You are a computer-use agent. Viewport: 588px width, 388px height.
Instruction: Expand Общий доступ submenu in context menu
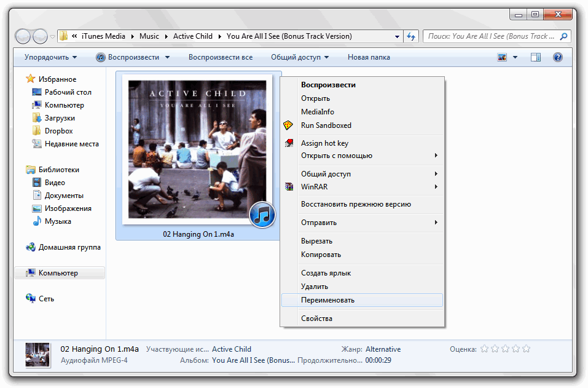(363, 174)
